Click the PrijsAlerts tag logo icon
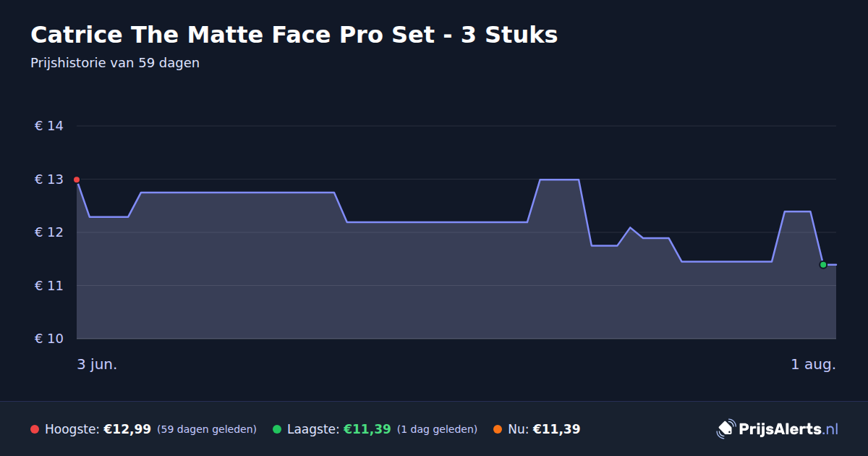Image resolution: width=868 pixels, height=456 pixels. [x=726, y=428]
